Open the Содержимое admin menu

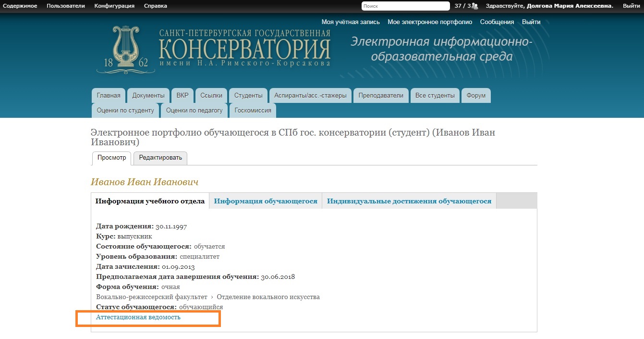(20, 6)
